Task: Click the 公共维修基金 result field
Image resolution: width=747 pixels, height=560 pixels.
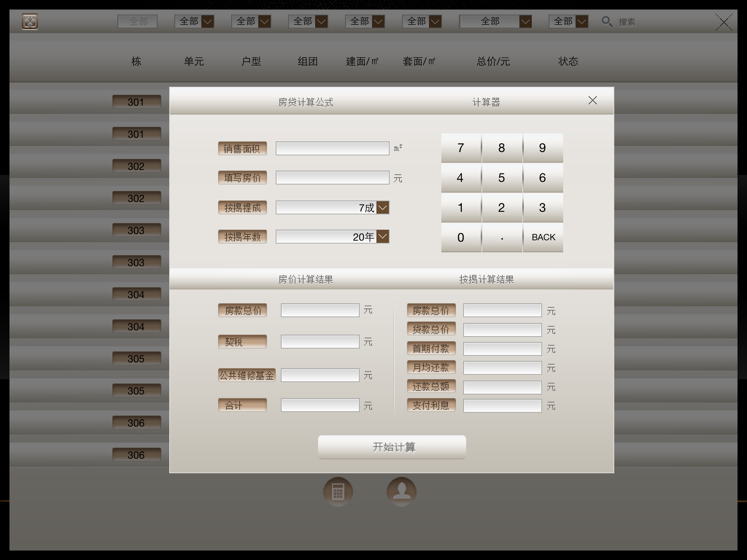Action: (320, 375)
